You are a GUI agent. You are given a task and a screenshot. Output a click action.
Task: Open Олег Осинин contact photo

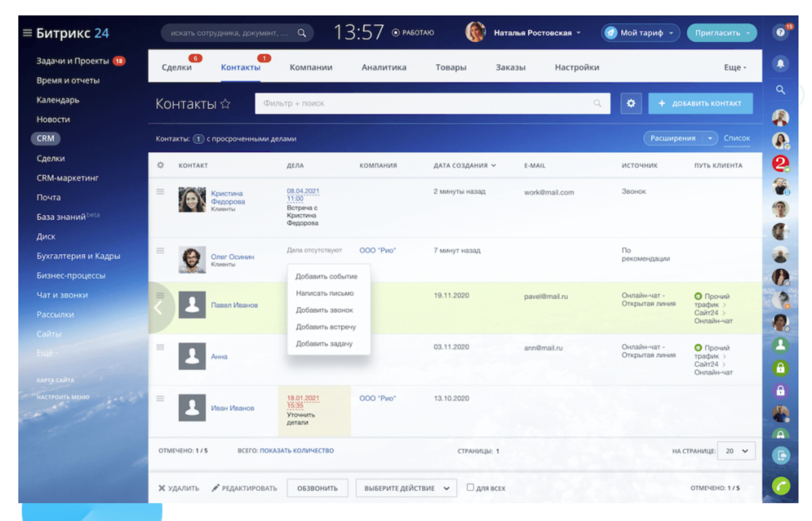pos(192,260)
